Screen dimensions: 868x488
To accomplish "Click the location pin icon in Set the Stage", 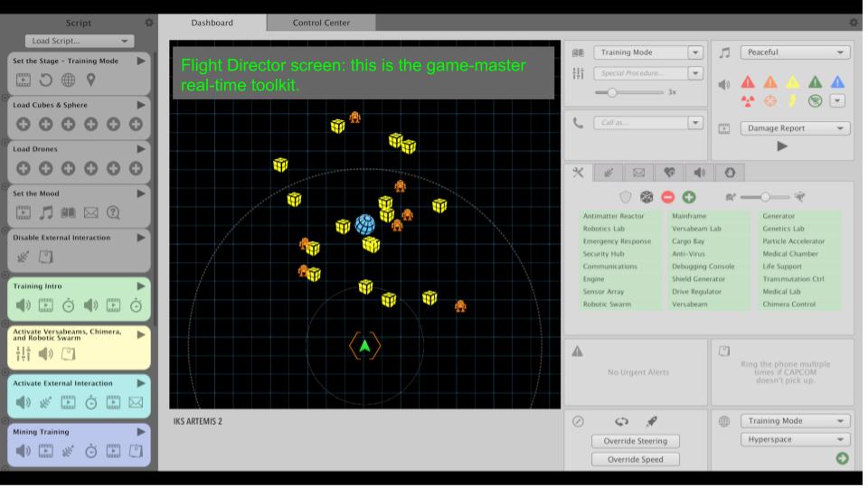I will coord(90,80).
